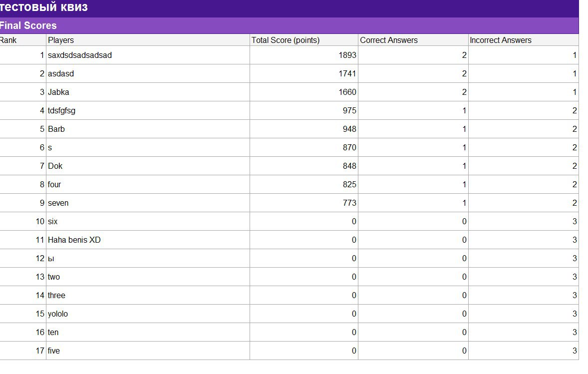Click player name 'seven'

click(58, 203)
